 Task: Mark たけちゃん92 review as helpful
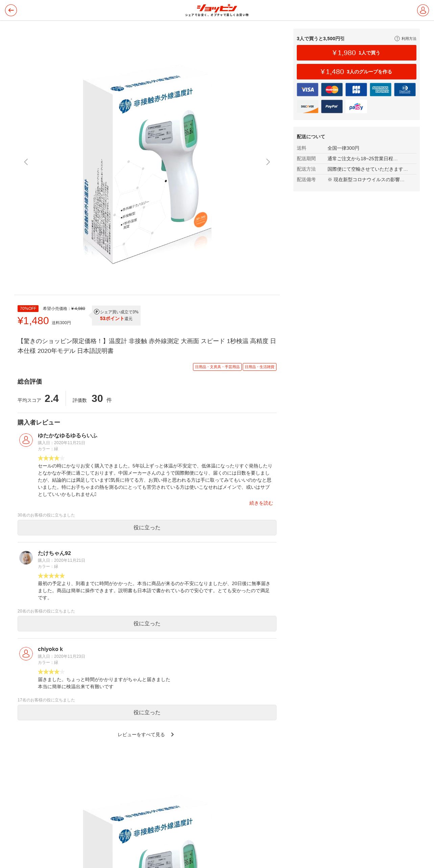[x=147, y=624]
